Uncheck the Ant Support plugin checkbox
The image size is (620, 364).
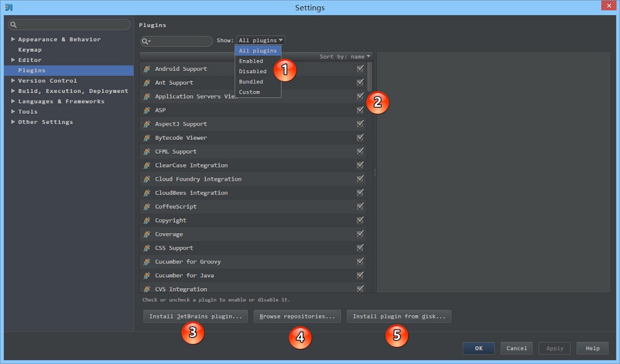click(360, 82)
